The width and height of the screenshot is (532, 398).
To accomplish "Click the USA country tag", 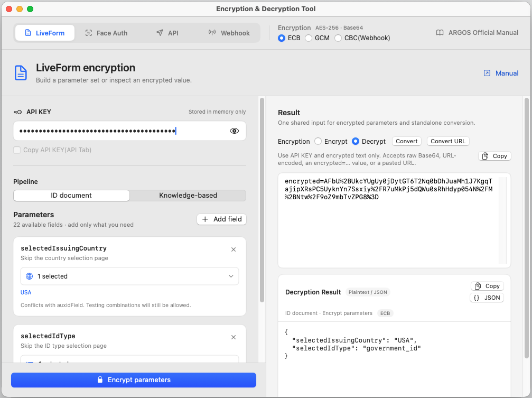I will pyautogui.click(x=26, y=292).
